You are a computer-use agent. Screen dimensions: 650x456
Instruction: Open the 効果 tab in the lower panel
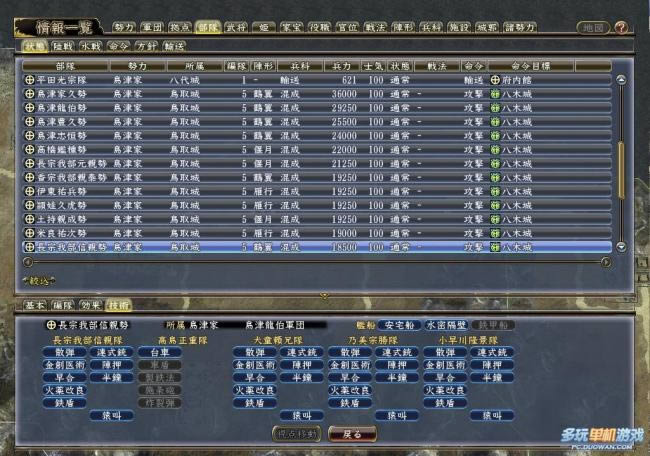[90, 306]
